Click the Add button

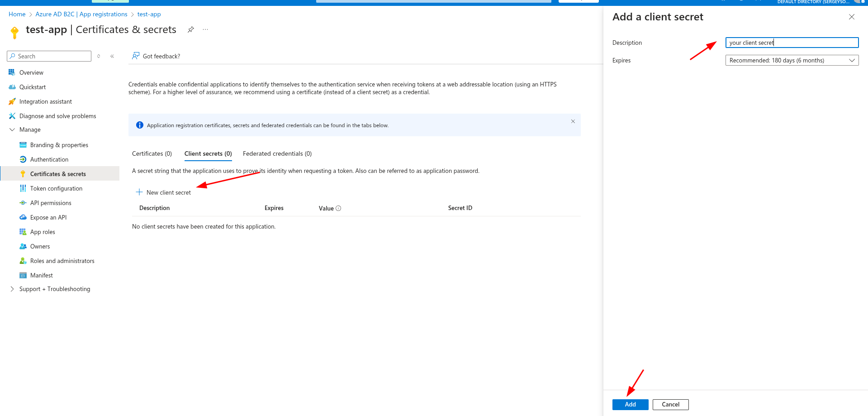point(631,405)
